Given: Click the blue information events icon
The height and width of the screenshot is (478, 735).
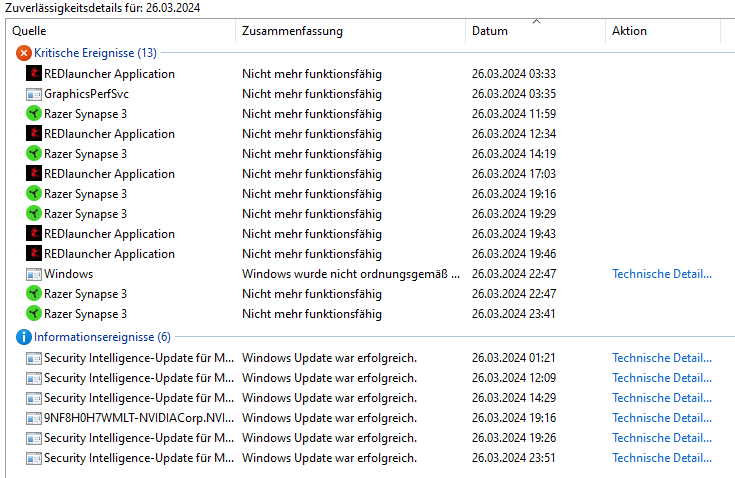Looking at the screenshot, I should 23,337.
